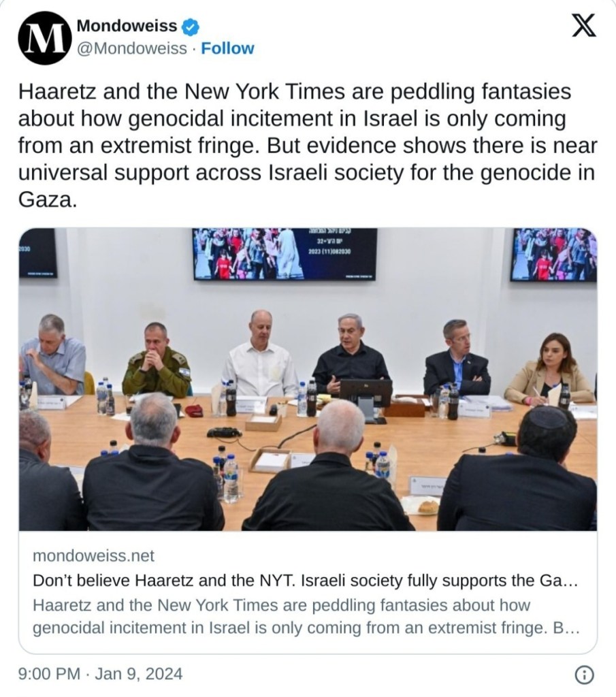Click the mondoweiss.net domain label

(94, 555)
